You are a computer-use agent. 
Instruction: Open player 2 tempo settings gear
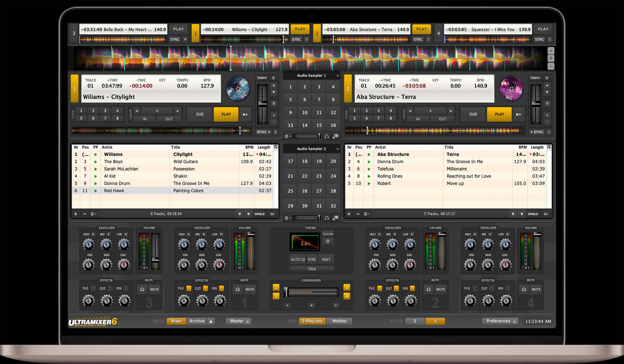pos(547,78)
